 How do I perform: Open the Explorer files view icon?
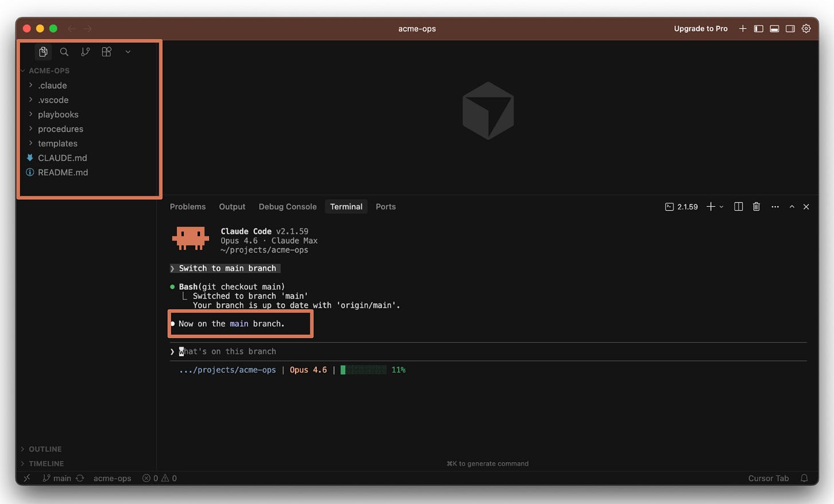coord(43,52)
